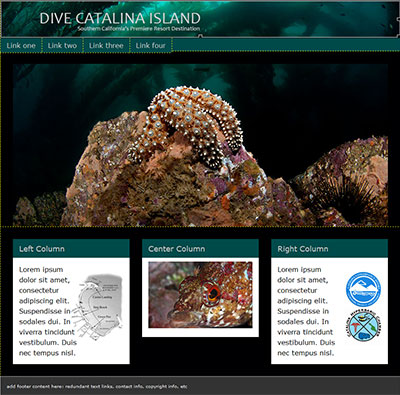Open the Link two navigation item

coord(62,46)
